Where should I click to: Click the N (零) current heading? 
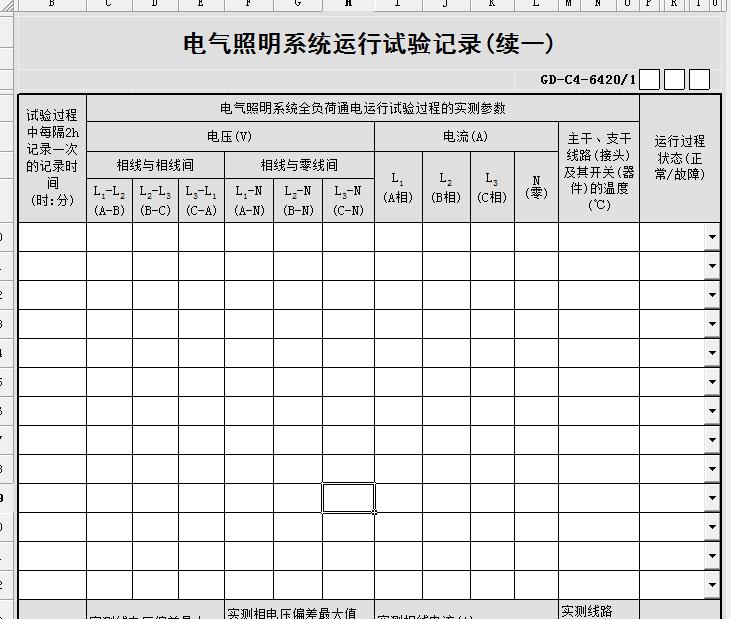click(536, 187)
